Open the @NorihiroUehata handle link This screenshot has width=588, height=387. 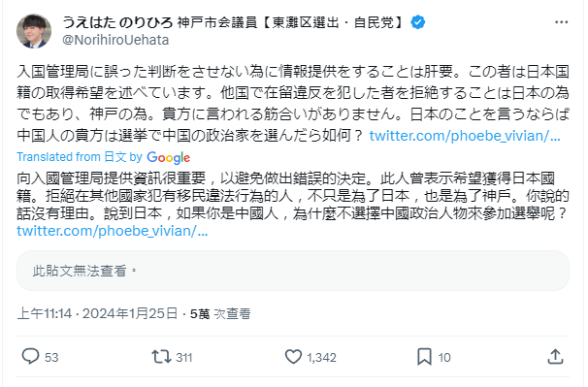(x=115, y=40)
